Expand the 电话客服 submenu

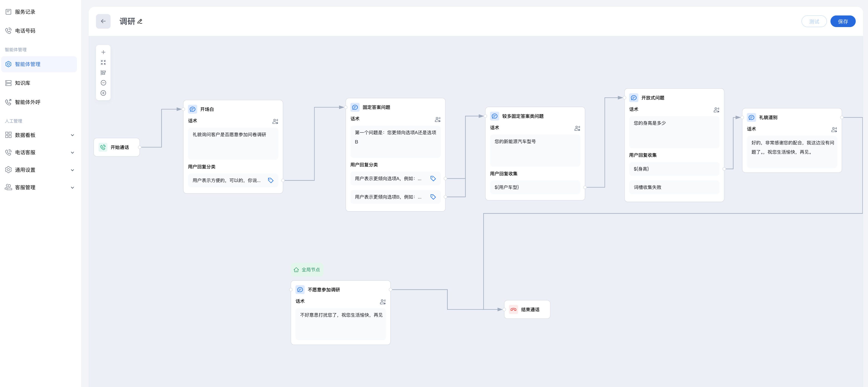pyautogui.click(x=72, y=153)
